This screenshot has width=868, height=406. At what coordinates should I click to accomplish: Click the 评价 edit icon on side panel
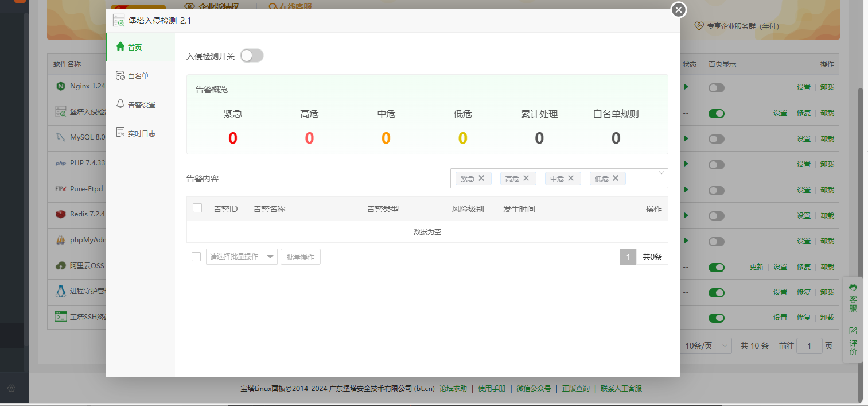[x=853, y=331]
